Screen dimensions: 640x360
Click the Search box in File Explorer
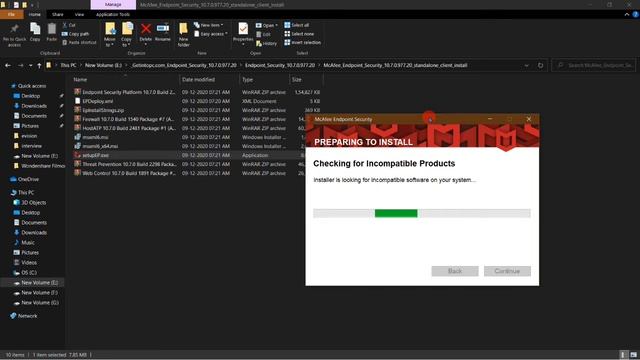[594, 65]
